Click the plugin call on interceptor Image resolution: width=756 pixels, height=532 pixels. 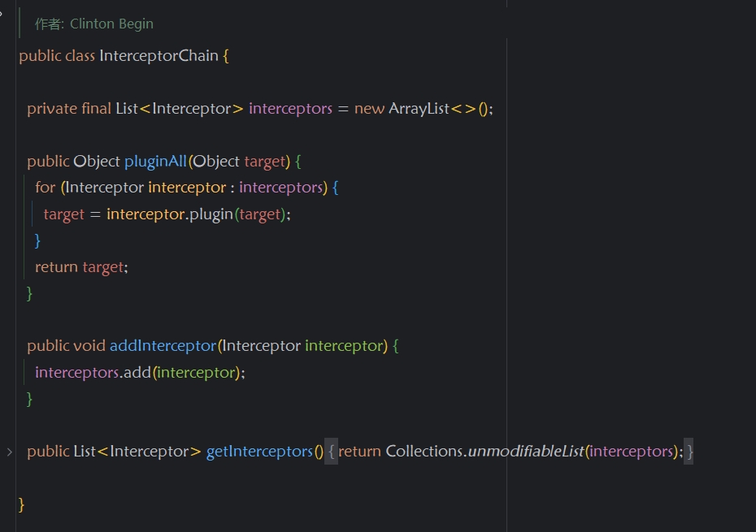tap(211, 214)
